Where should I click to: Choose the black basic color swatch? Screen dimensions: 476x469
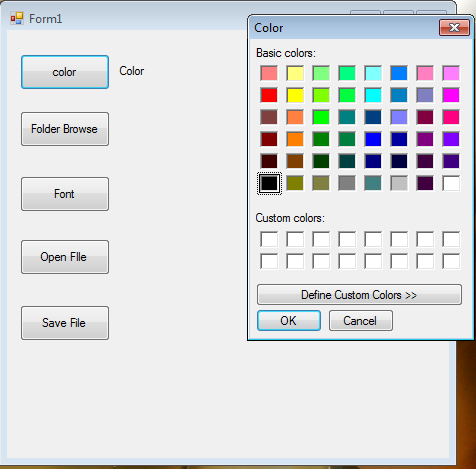(x=269, y=183)
